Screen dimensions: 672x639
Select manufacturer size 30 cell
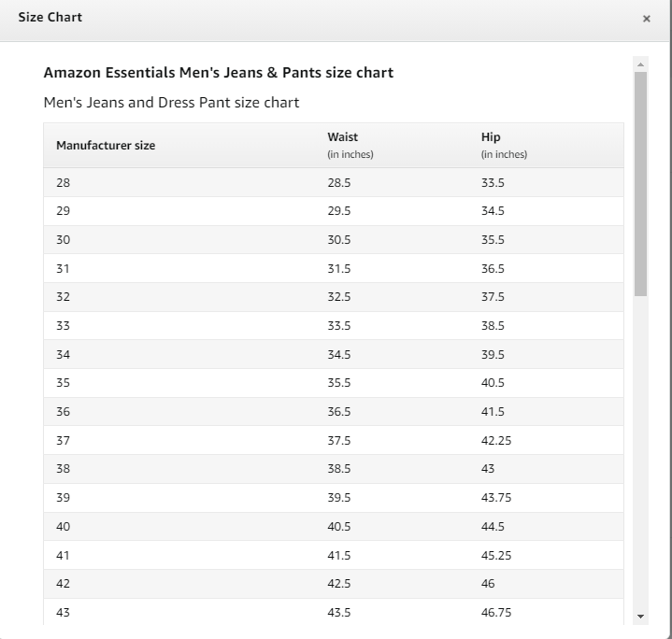pyautogui.click(x=63, y=239)
